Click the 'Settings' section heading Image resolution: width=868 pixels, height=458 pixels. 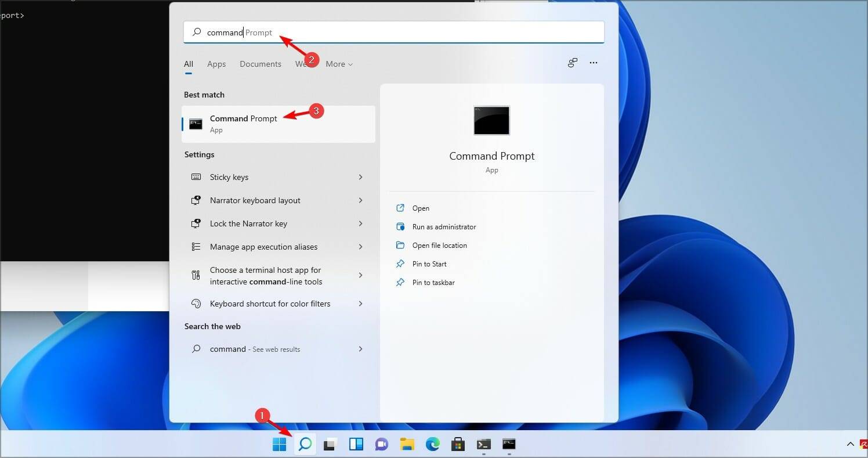coord(200,155)
